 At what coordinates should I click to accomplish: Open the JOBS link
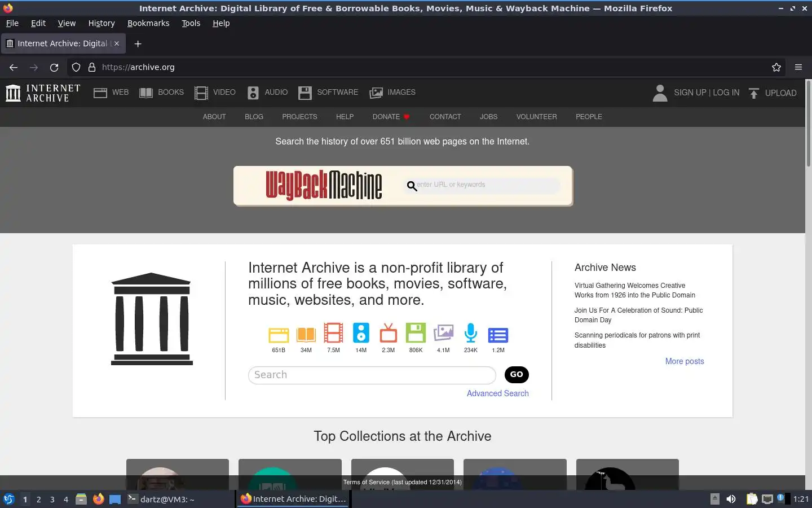[x=488, y=117]
